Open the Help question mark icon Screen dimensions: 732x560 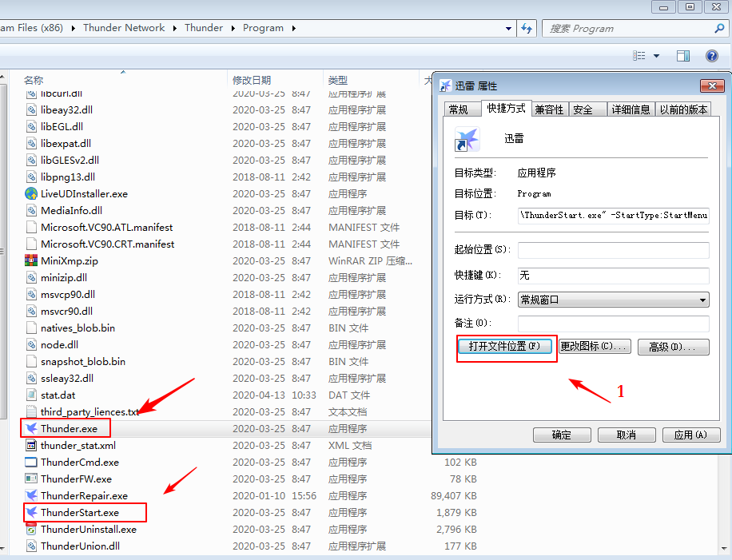coord(711,56)
